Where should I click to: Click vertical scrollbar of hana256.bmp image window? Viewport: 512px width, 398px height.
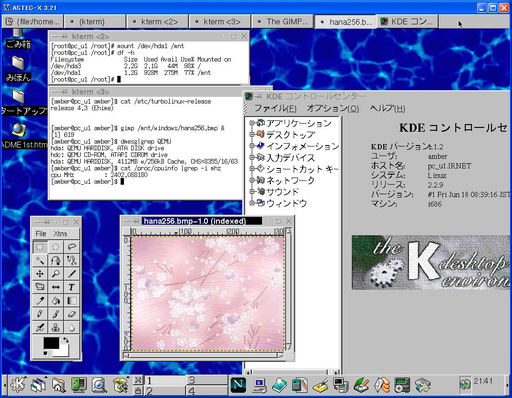point(289,290)
